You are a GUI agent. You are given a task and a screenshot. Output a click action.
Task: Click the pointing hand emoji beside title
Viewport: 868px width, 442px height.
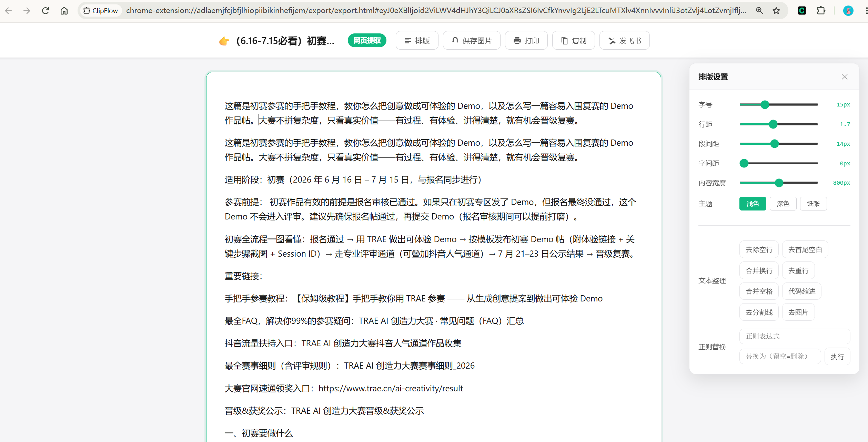click(x=224, y=41)
